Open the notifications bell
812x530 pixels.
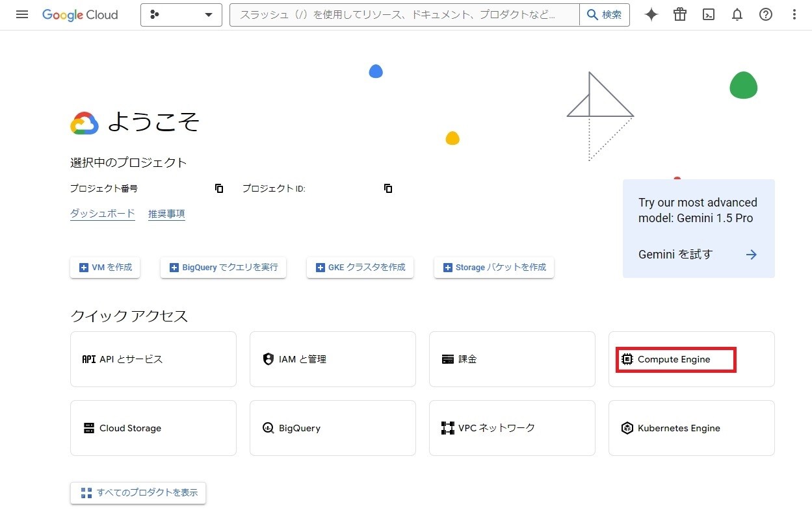point(737,14)
